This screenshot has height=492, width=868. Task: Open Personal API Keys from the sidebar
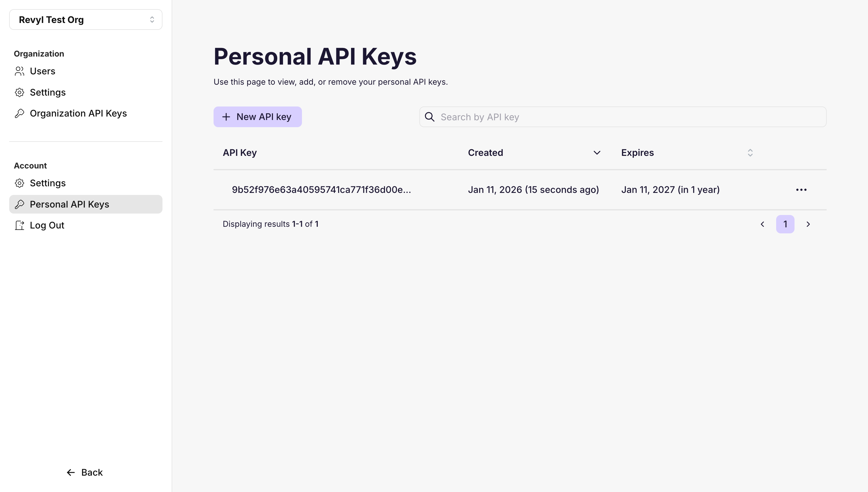click(x=69, y=204)
